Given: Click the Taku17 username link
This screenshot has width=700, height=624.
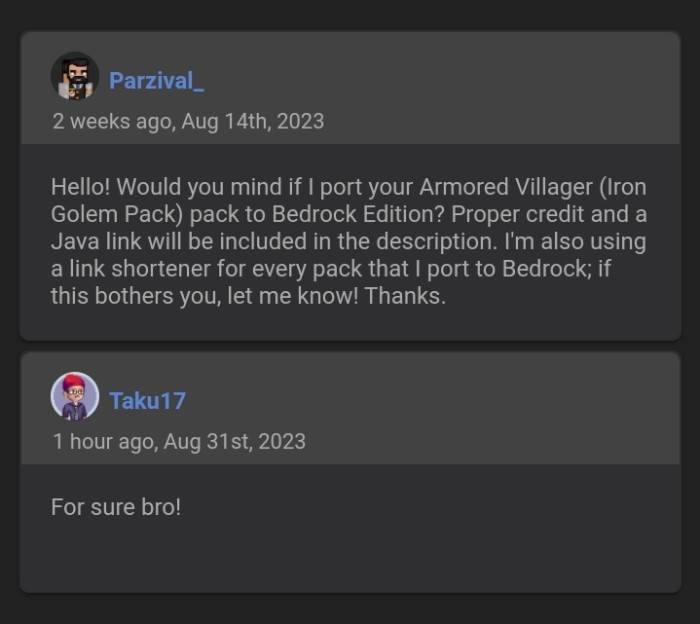Looking at the screenshot, I should point(147,401).
